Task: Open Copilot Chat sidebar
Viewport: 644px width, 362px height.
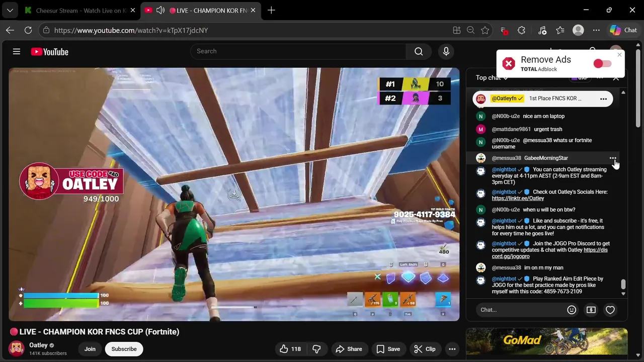Action: (x=624, y=30)
